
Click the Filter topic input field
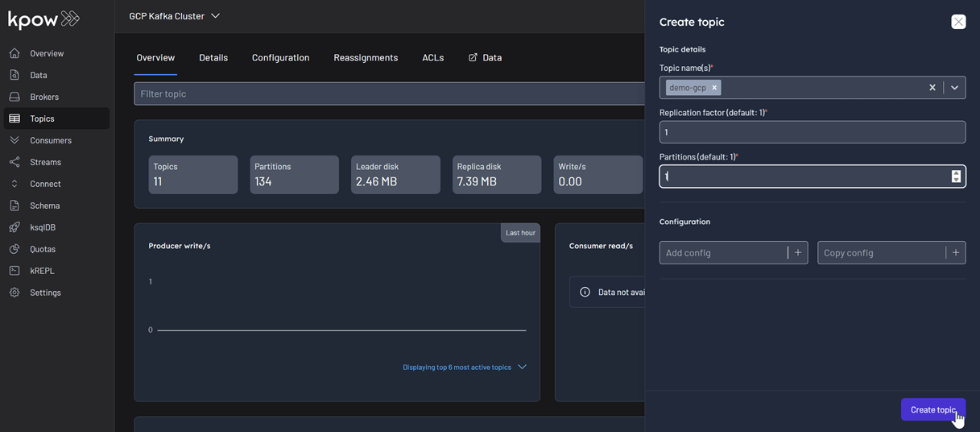[x=387, y=94]
